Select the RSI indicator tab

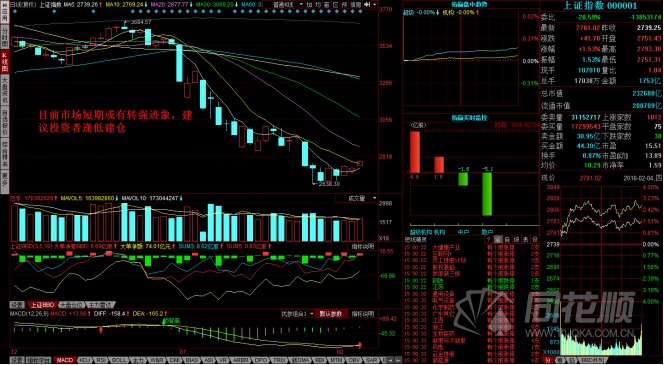pos(101,360)
